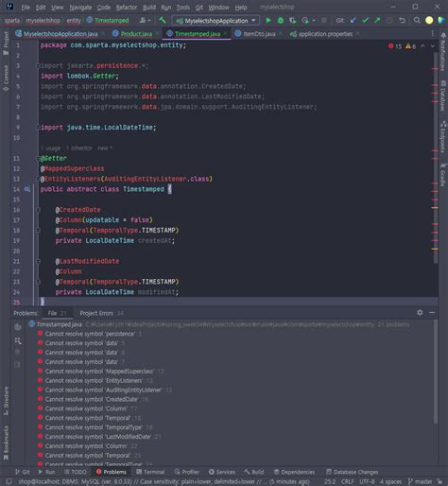
Task: Click the yellow circle avatar icon
Action: coord(429,21)
